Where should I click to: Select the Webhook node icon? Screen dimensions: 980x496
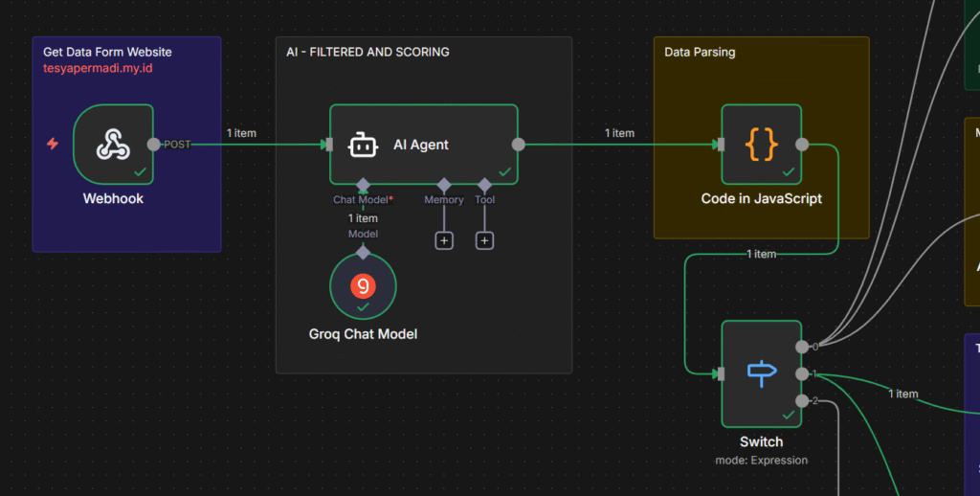tap(113, 145)
